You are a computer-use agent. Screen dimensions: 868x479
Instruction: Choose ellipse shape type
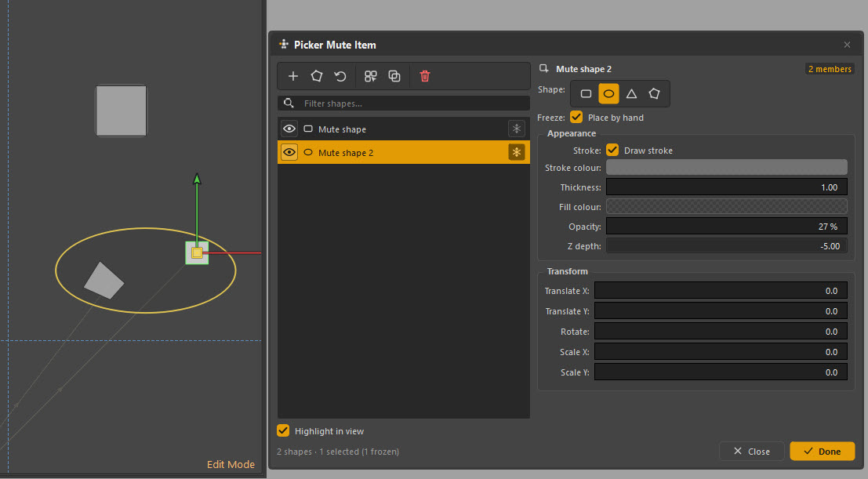coord(608,93)
